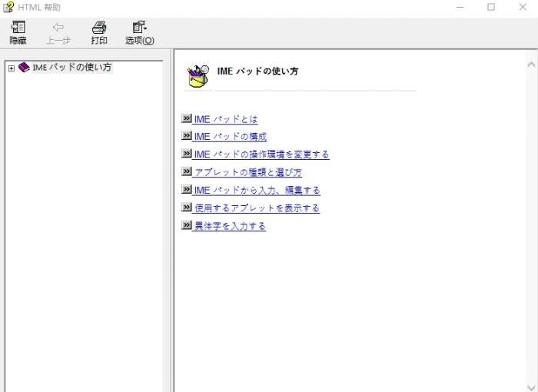Click arrow icon beside 異体字を入力する

[186, 225]
